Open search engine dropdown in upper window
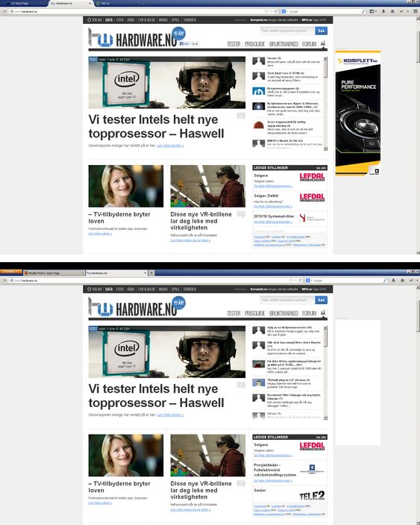 click(284, 11)
